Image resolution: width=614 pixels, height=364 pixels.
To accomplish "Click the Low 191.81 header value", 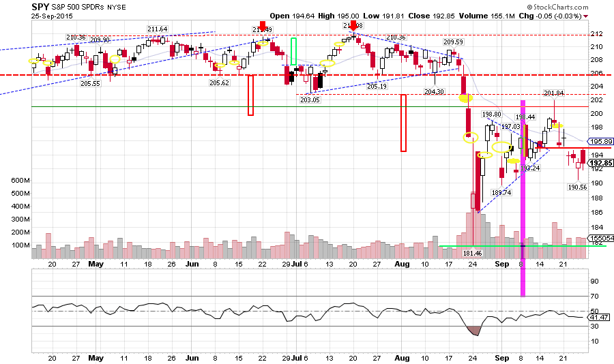I will (x=383, y=16).
